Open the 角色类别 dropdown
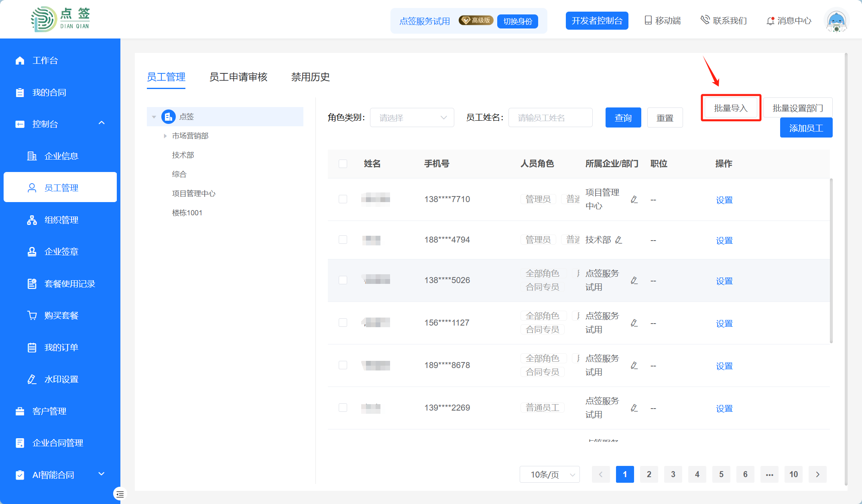This screenshot has height=504, width=862. point(412,118)
